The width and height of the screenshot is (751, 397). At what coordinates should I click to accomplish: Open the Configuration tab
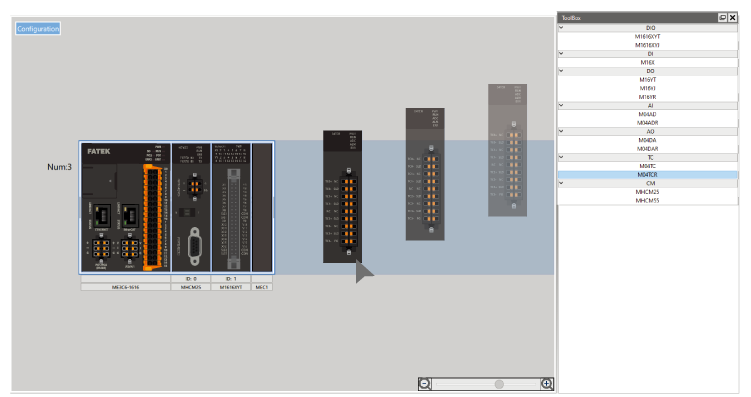pyautogui.click(x=38, y=29)
